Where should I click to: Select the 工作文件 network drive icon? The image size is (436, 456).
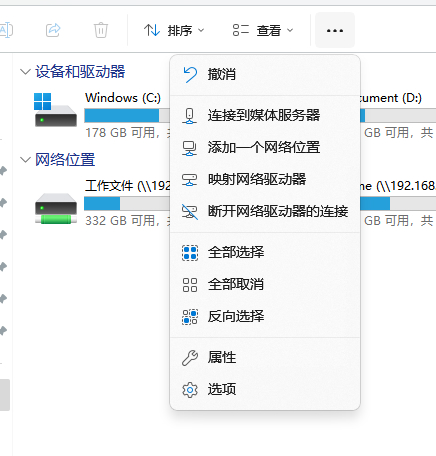56,209
